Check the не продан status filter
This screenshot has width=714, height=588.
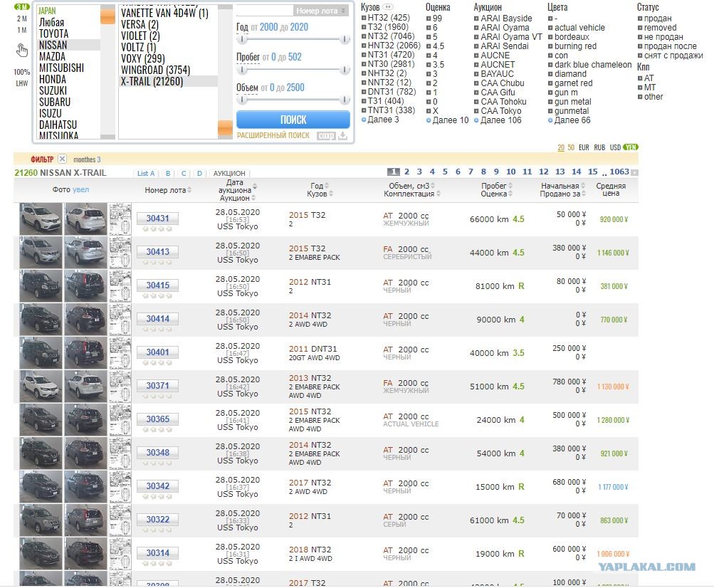pos(640,37)
